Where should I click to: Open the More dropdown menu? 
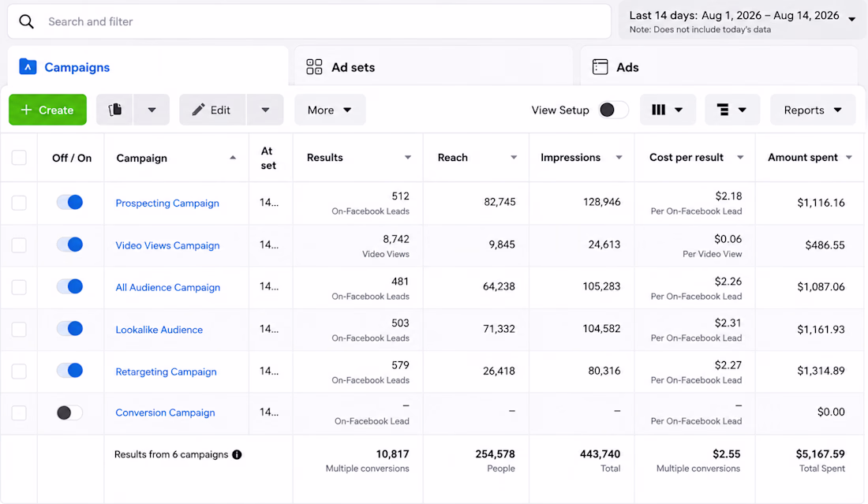(330, 110)
